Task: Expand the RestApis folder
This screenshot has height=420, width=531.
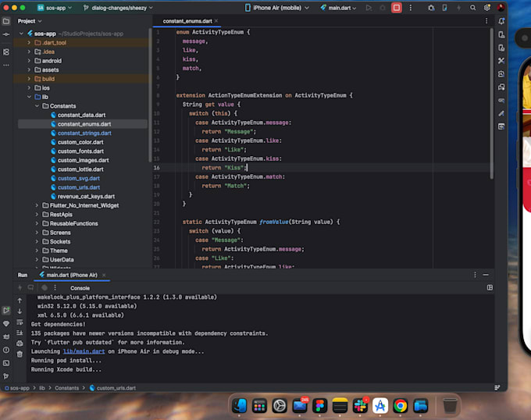Action: click(x=37, y=215)
